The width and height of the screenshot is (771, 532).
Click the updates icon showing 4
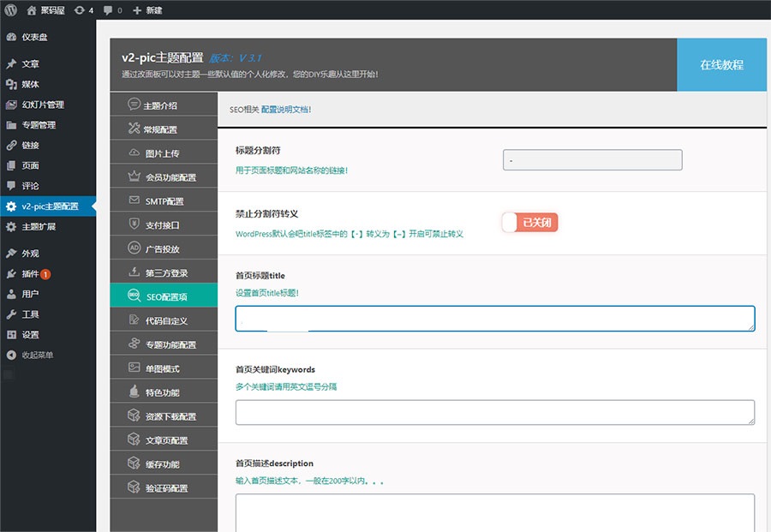tap(79, 9)
